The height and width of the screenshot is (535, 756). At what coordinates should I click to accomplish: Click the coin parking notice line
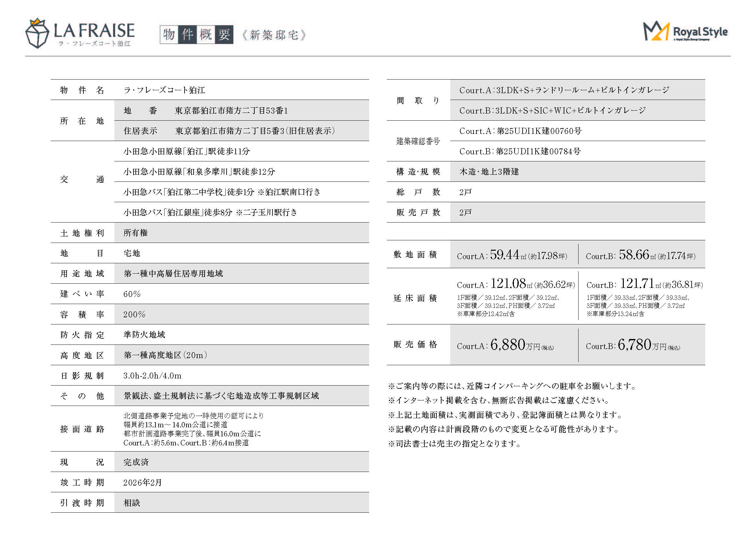click(x=512, y=386)
